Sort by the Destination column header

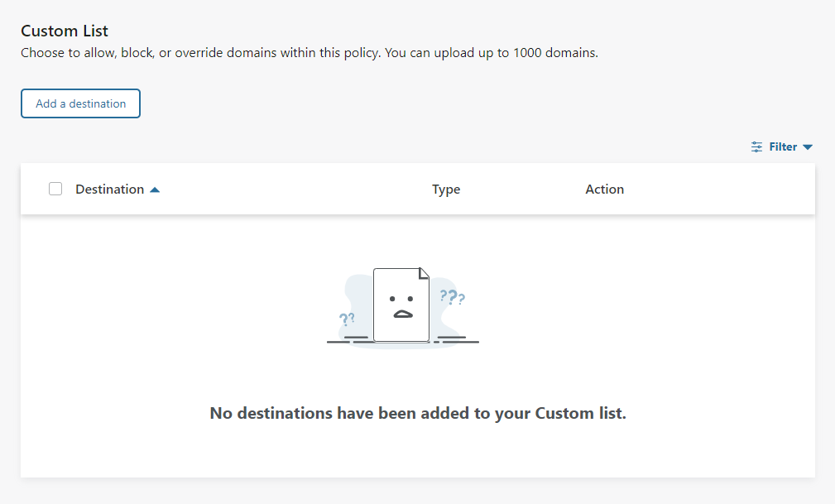click(x=109, y=189)
